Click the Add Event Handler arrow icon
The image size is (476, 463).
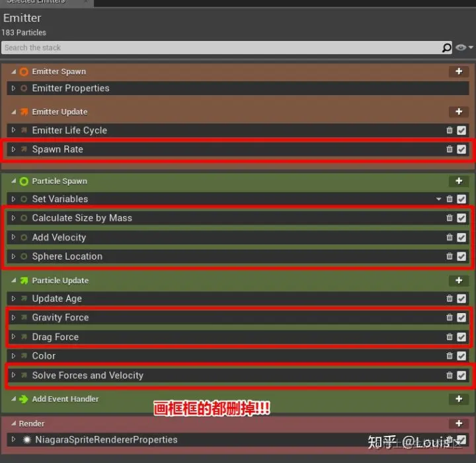(x=24, y=399)
